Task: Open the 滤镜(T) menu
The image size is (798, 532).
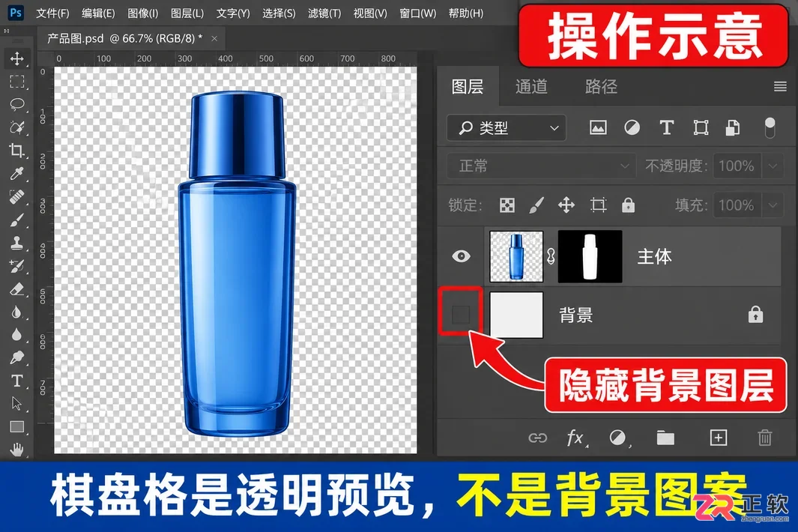Action: coord(324,13)
